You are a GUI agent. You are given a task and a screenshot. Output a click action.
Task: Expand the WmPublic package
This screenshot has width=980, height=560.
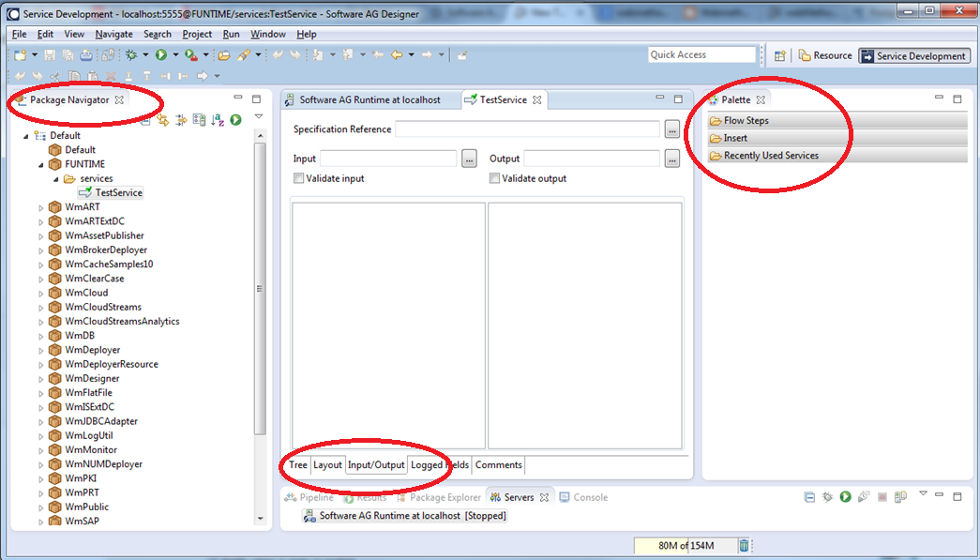click(x=41, y=507)
